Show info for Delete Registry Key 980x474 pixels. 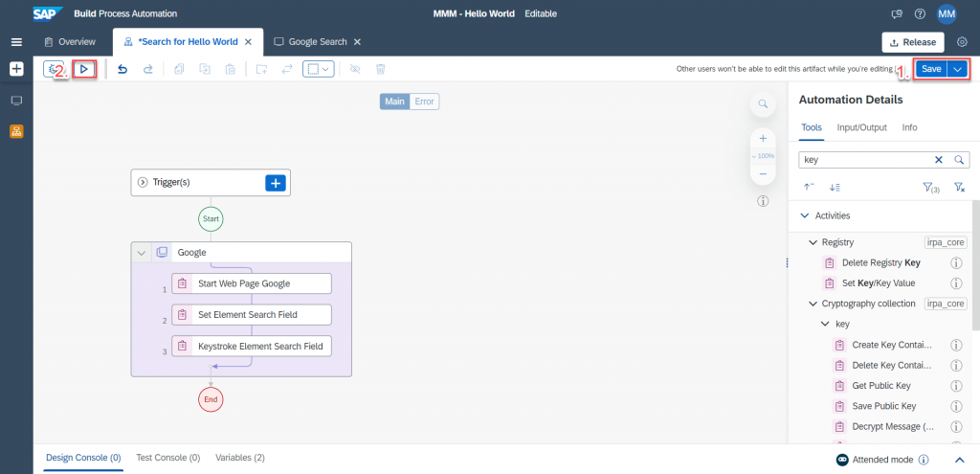coord(956,262)
